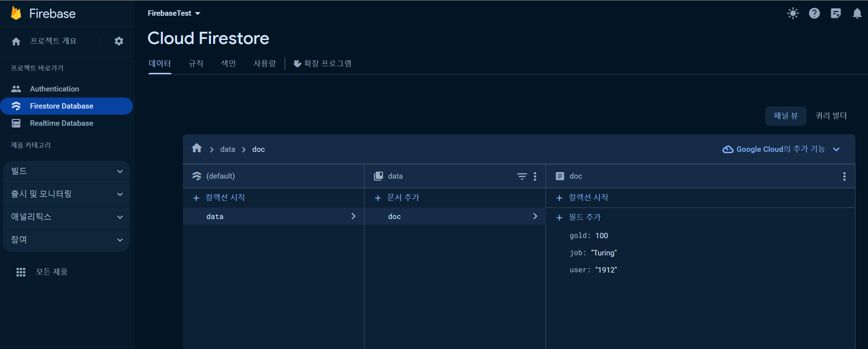Click plus icon for 컬렉션 시작 under (default)
Image resolution: width=868 pixels, height=349 pixels.
196,198
